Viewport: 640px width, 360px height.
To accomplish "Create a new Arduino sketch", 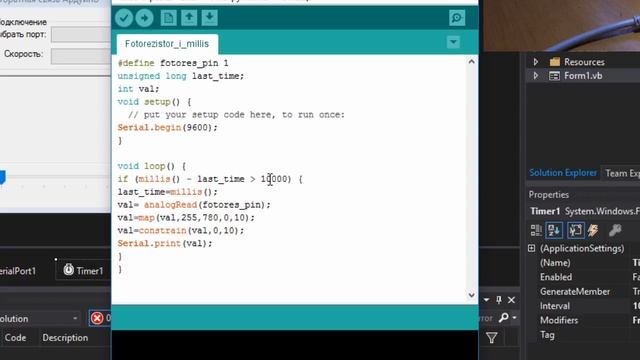I will tap(168, 18).
